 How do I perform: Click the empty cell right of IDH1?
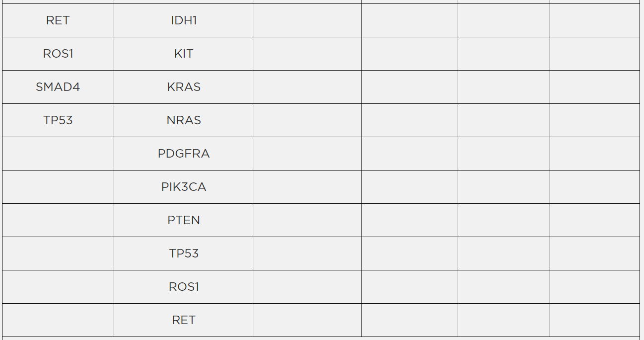(308, 20)
